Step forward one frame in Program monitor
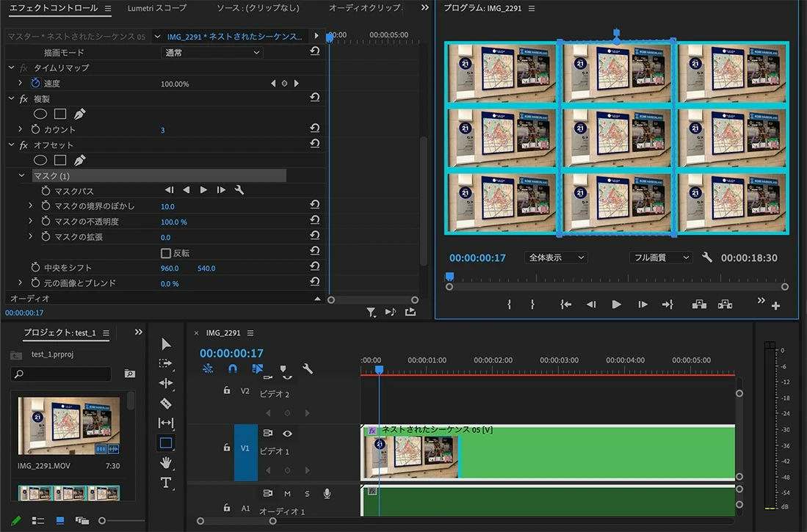The width and height of the screenshot is (807, 532). pyautogui.click(x=643, y=304)
